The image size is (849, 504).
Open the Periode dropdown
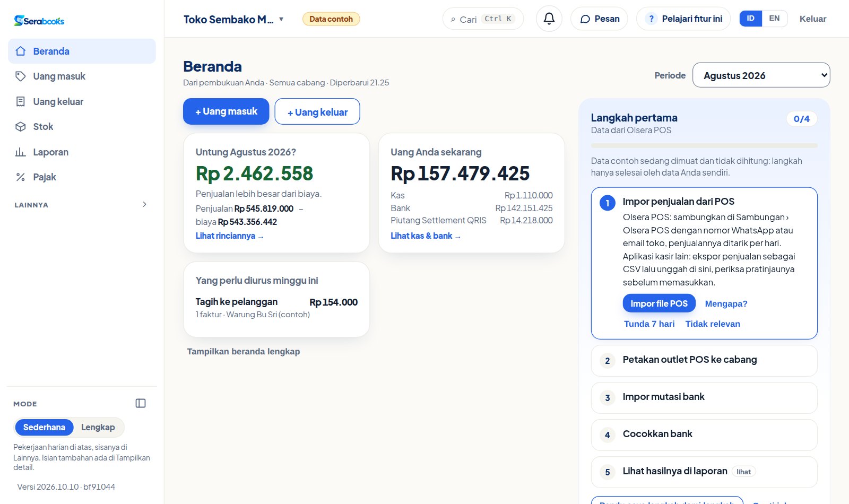click(761, 75)
